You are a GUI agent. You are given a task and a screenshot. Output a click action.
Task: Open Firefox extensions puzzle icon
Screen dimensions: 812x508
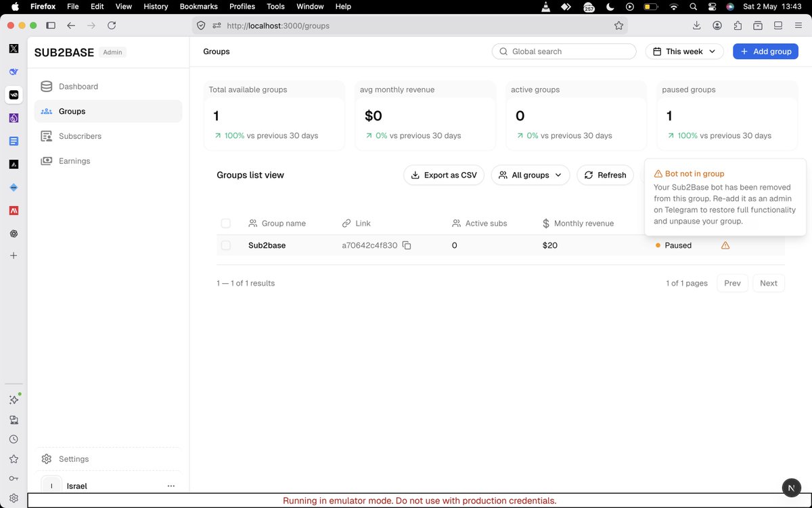(738, 26)
